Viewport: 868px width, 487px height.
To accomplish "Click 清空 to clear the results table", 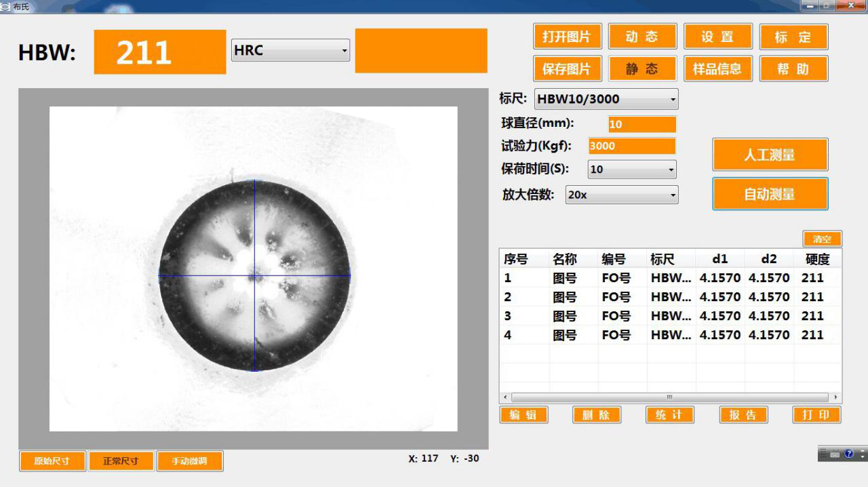I will (822, 239).
